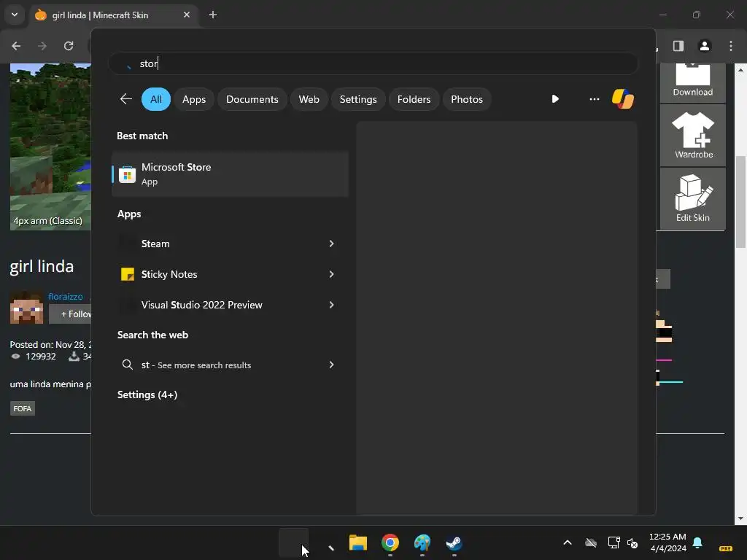Open a new Chrome tab
Viewport: 747px width, 560px height.
pos(213,15)
